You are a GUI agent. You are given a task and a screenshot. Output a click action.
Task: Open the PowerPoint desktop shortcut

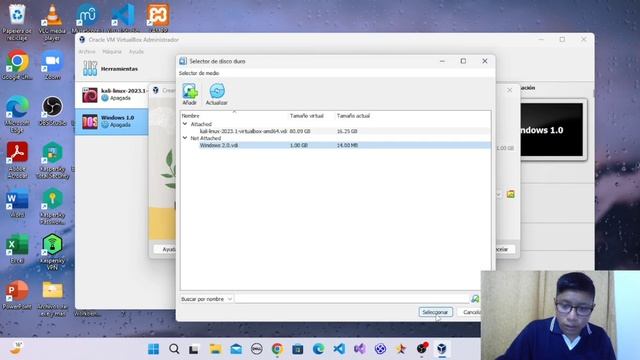17,295
